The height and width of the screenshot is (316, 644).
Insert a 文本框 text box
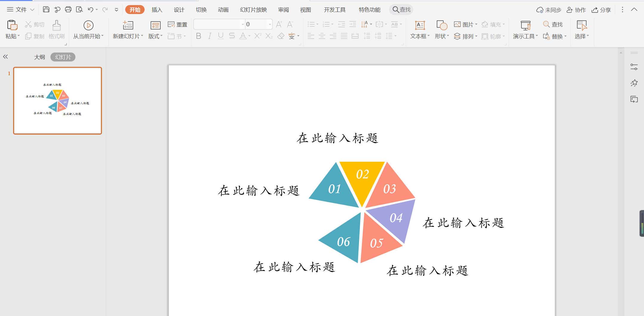[420, 30]
